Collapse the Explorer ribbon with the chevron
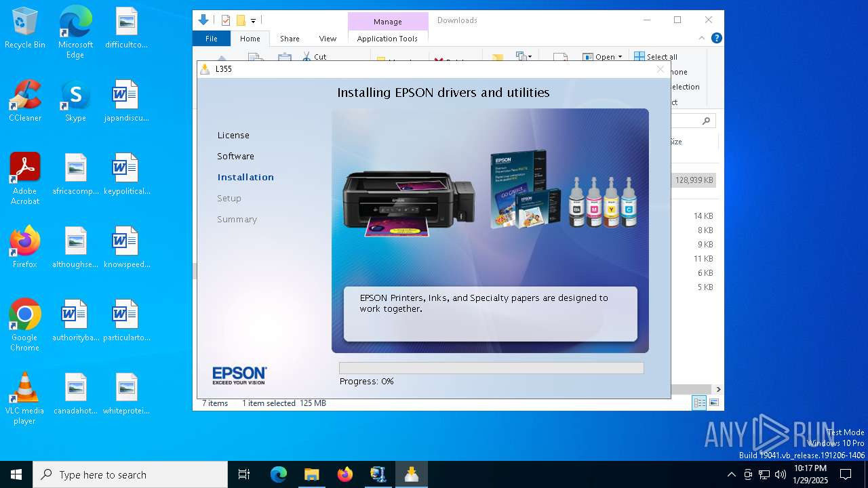This screenshot has width=868, height=488. (x=702, y=39)
